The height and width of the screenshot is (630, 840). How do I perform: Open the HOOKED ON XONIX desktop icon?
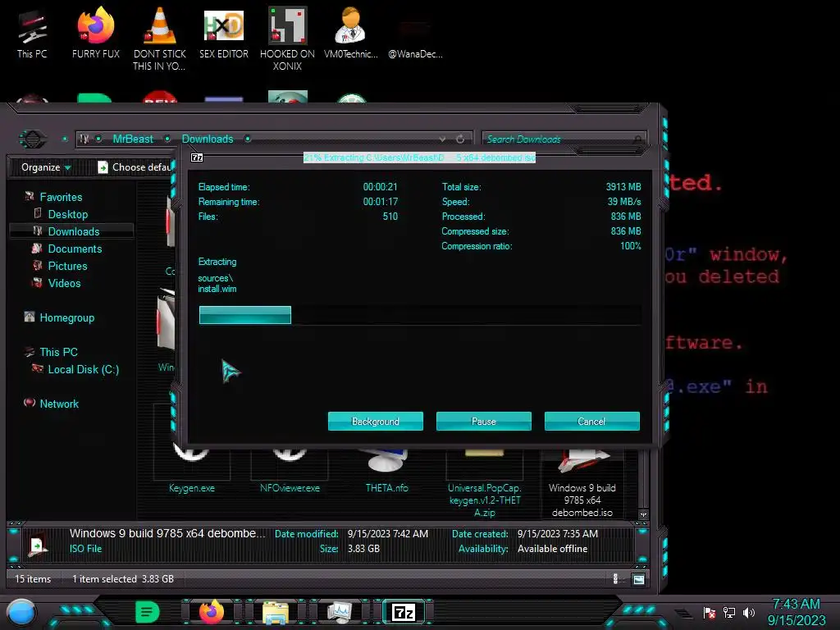[x=287, y=39]
